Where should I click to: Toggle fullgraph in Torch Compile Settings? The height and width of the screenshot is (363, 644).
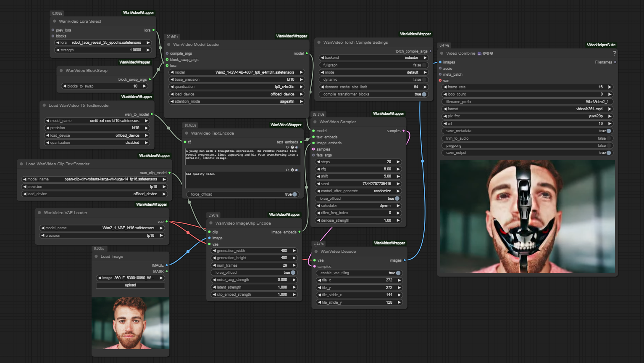[424, 65]
